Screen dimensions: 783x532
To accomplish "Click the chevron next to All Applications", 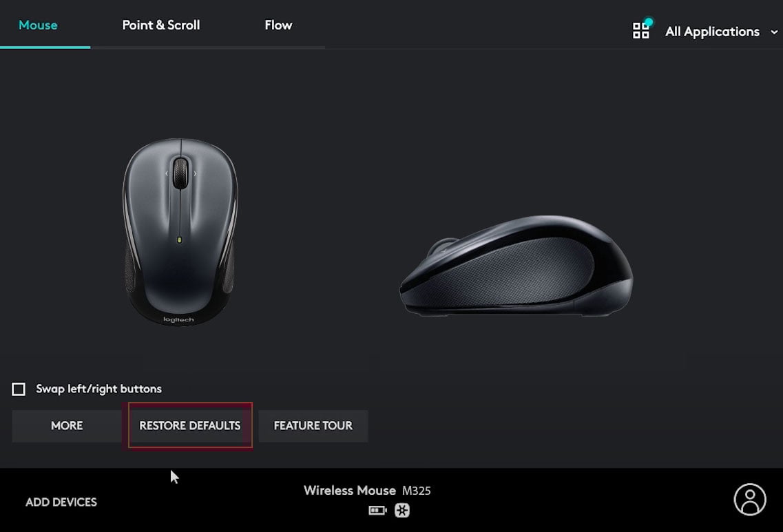I will click(x=774, y=32).
